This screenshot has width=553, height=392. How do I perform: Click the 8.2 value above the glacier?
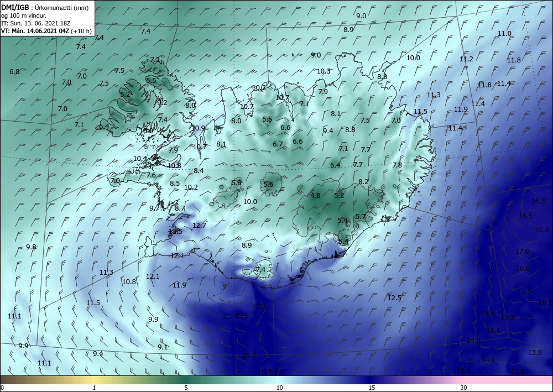pyautogui.click(x=363, y=182)
